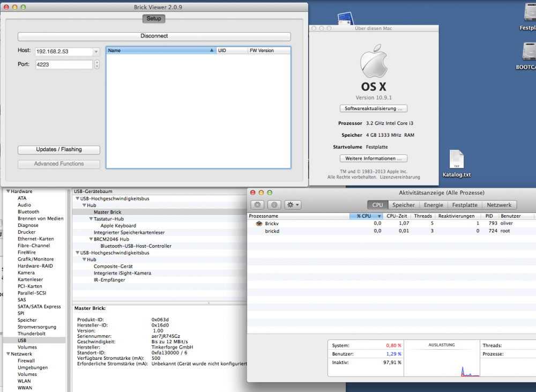Sort by the % CPU column header
The width and height of the screenshot is (536, 392).
click(x=367, y=216)
